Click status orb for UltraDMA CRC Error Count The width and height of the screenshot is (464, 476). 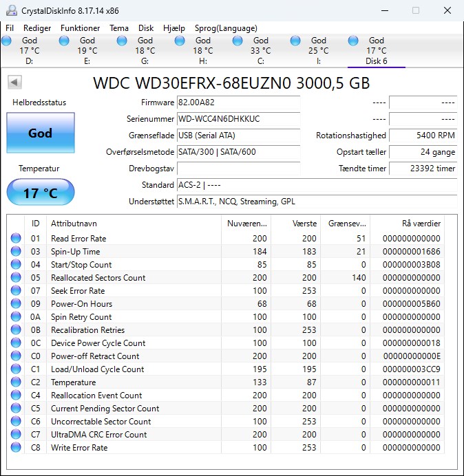click(x=16, y=434)
